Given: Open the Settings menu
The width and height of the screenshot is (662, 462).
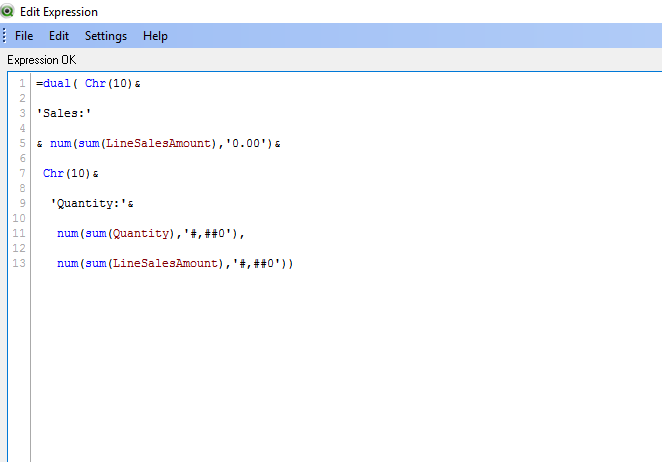Looking at the screenshot, I should [105, 36].
